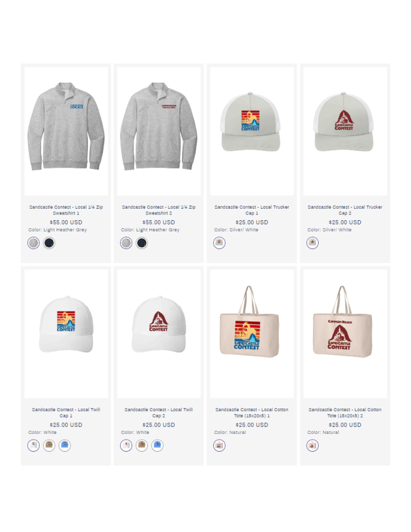Open Local Cotton Tote (15x20x5) 1 link
This screenshot has width=411, height=532.
click(252, 412)
